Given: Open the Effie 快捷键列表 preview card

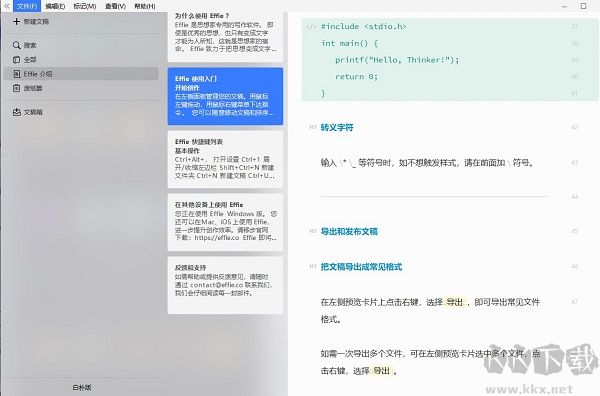Looking at the screenshot, I should tap(225, 159).
